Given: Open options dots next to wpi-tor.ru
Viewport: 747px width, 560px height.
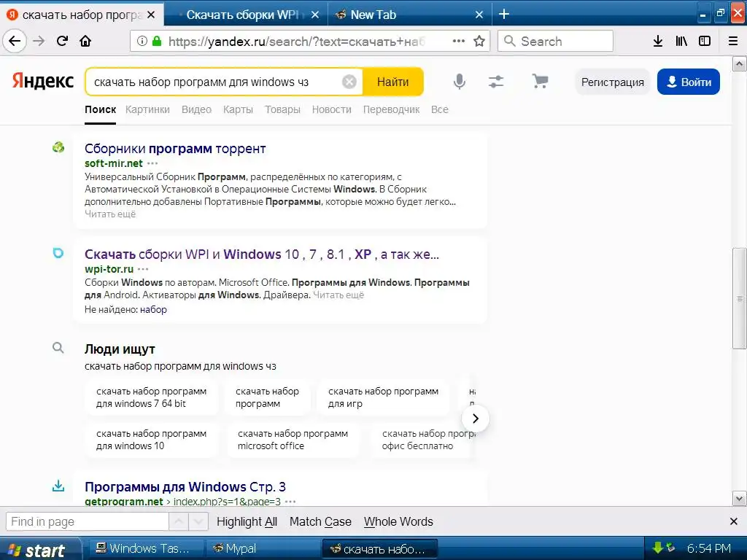Looking at the screenshot, I should click(x=143, y=269).
